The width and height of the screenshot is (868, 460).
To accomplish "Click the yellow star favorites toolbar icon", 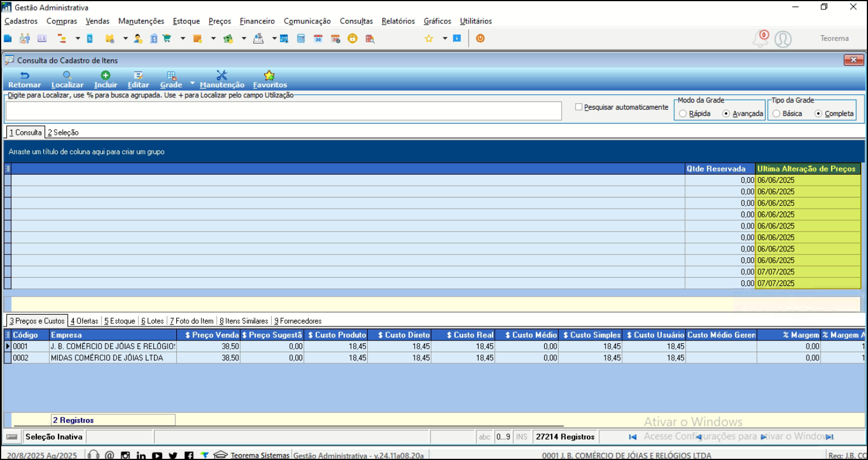I will (429, 39).
